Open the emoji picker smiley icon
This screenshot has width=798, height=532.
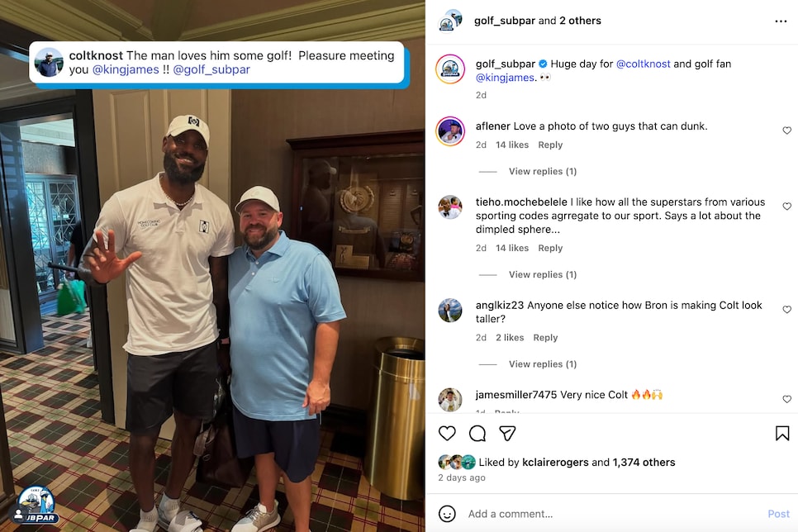(447, 514)
